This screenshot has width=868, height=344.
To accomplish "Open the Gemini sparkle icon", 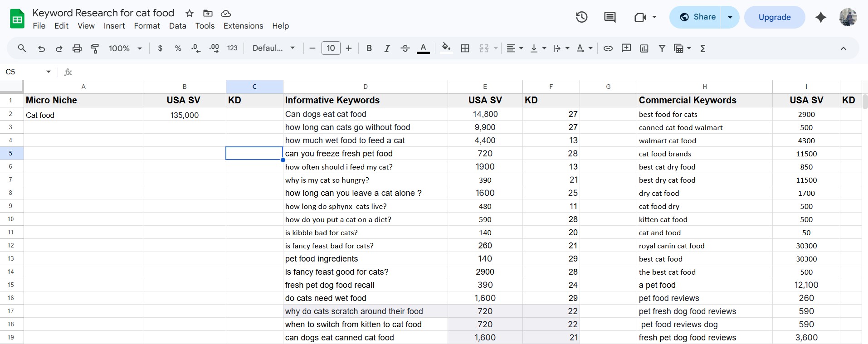I will [820, 17].
